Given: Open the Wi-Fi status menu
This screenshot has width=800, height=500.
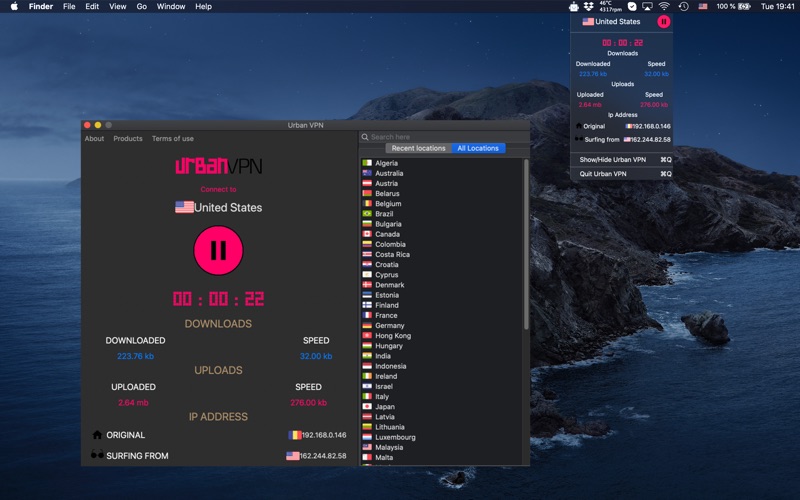Looking at the screenshot, I should pos(664,6).
